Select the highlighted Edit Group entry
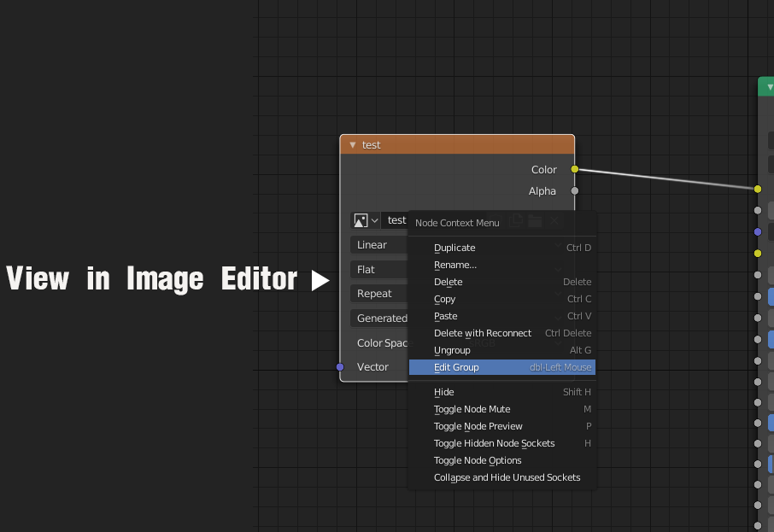 pyautogui.click(x=502, y=367)
